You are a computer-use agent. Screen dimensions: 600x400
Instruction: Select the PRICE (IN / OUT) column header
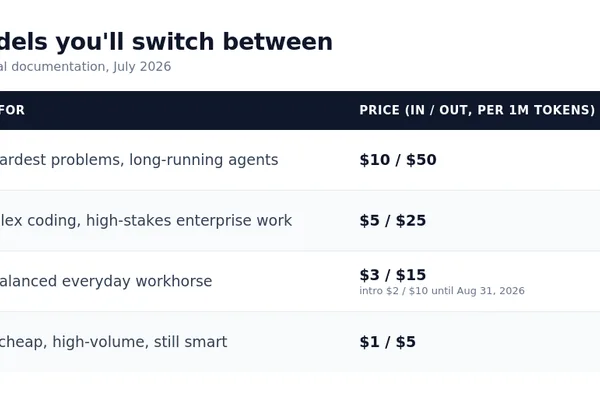(x=477, y=110)
